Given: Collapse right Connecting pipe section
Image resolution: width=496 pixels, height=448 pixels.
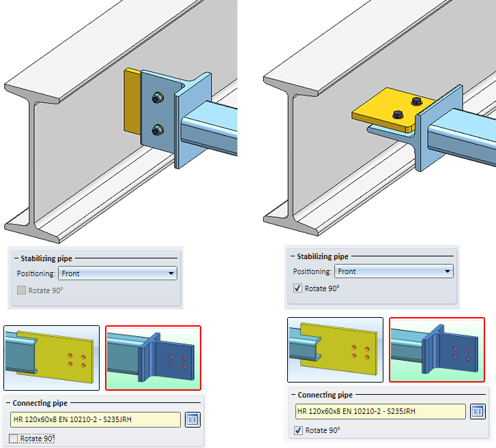Looking at the screenshot, I should pyautogui.click(x=293, y=395).
